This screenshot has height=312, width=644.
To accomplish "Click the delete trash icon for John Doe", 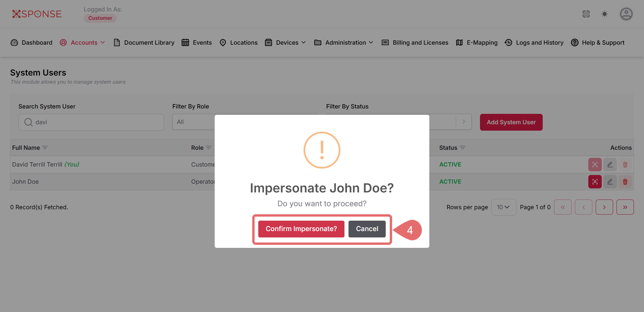I will [x=625, y=182].
